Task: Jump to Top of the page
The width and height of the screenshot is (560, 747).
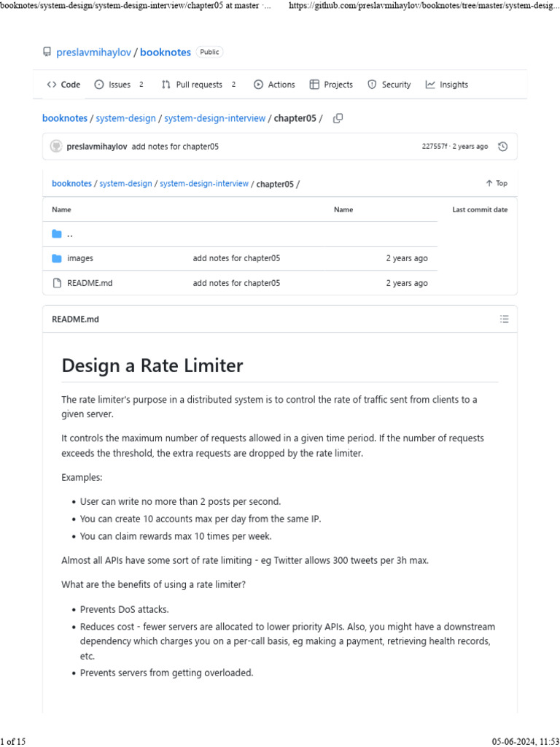Action: (497, 183)
